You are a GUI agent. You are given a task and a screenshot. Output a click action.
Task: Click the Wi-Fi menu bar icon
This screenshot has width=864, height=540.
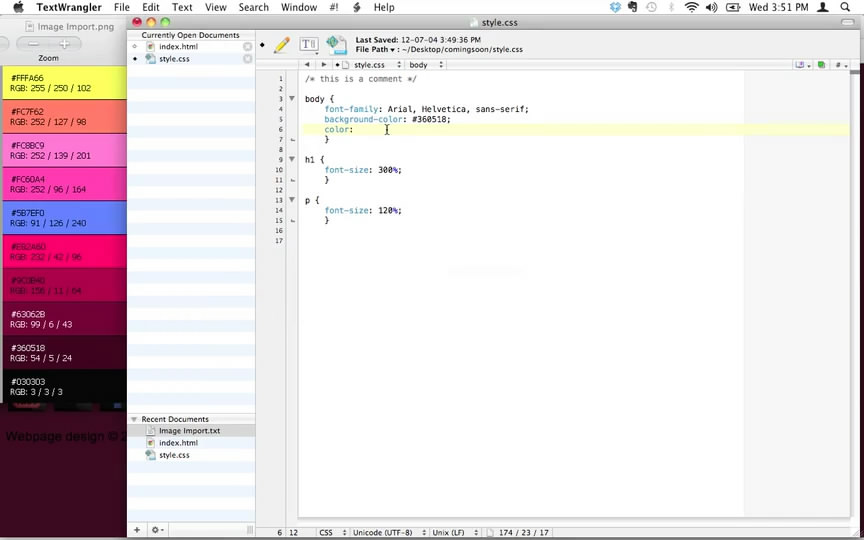point(692,7)
